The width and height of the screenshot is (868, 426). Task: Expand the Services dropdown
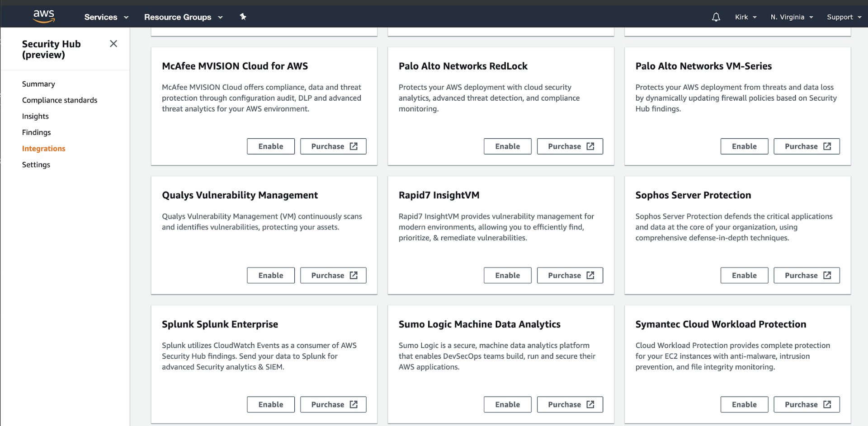(x=106, y=17)
